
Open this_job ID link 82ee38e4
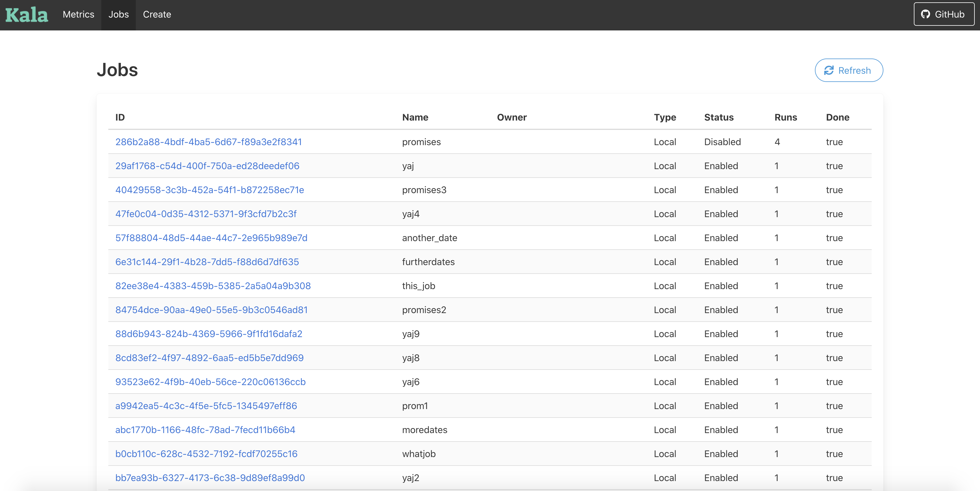coord(213,286)
